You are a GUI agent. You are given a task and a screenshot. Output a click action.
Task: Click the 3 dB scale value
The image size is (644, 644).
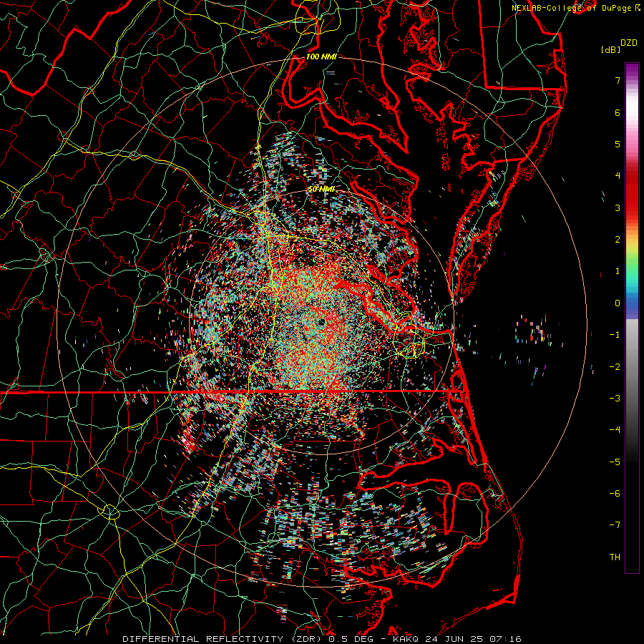tap(618, 208)
